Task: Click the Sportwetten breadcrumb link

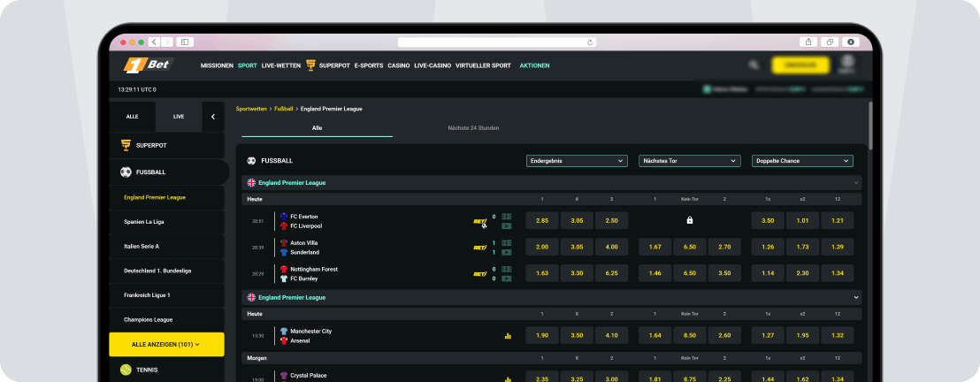Action: (x=251, y=109)
